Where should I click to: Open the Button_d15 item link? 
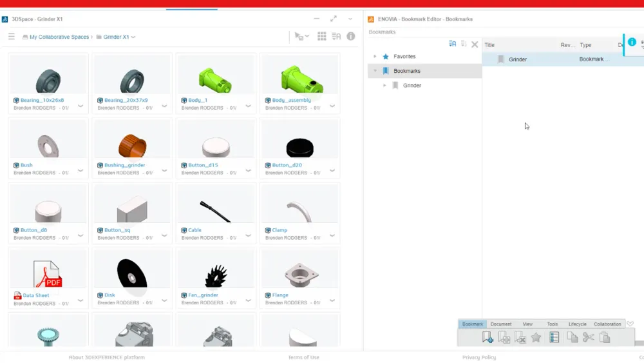203,165
